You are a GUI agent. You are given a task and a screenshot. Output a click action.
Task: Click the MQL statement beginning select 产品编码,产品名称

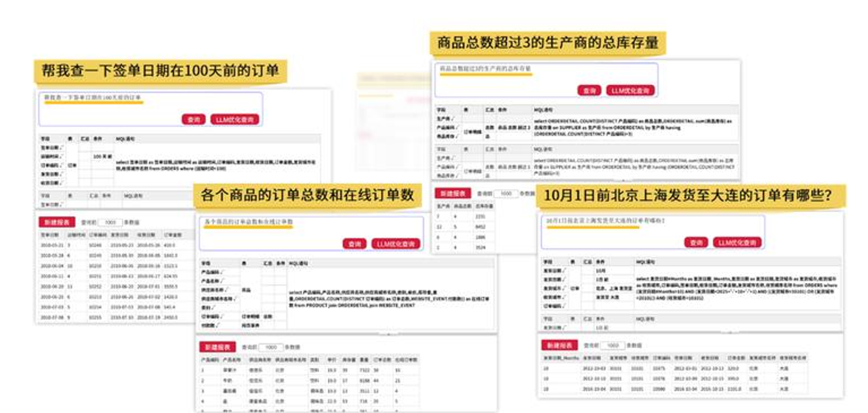[391, 299]
